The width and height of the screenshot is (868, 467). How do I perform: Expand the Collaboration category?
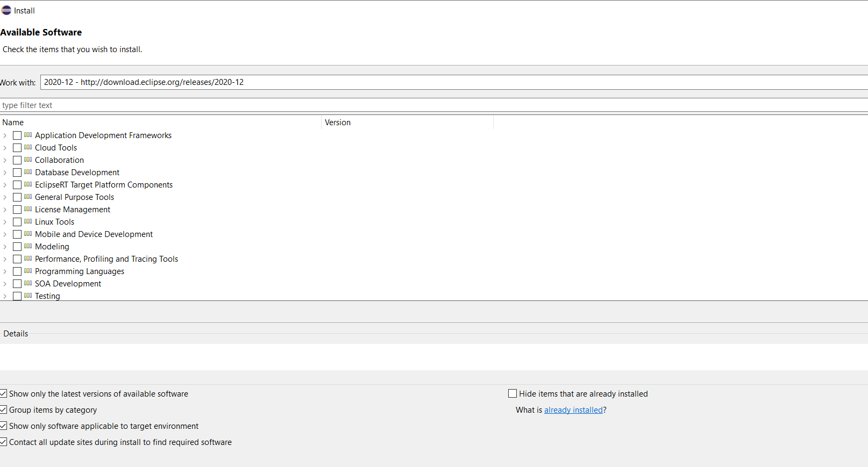[5, 160]
